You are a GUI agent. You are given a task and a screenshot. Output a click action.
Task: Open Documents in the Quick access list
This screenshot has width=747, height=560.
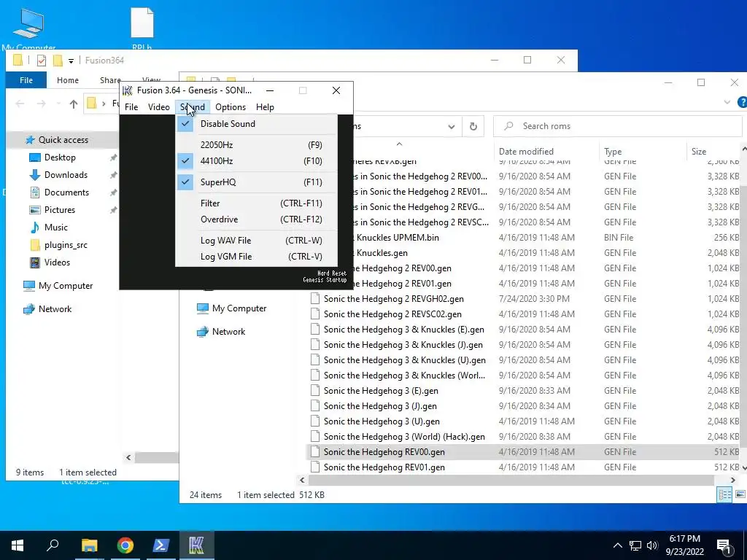point(66,192)
